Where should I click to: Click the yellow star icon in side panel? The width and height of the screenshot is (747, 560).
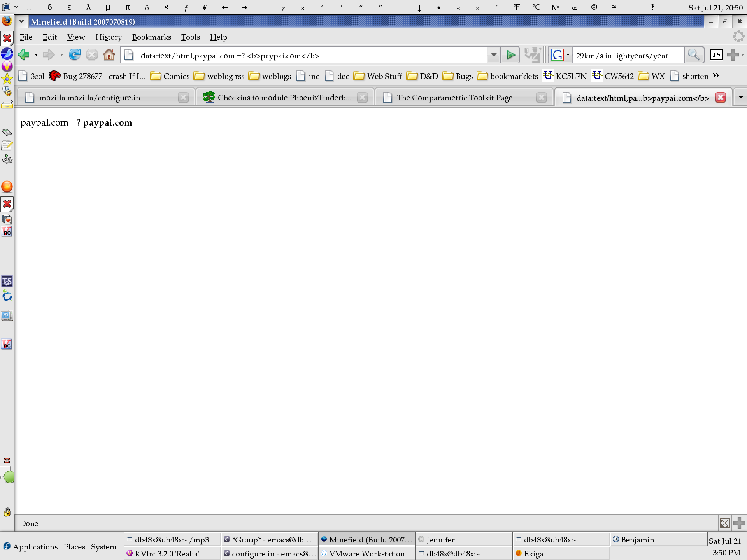coord(7,79)
